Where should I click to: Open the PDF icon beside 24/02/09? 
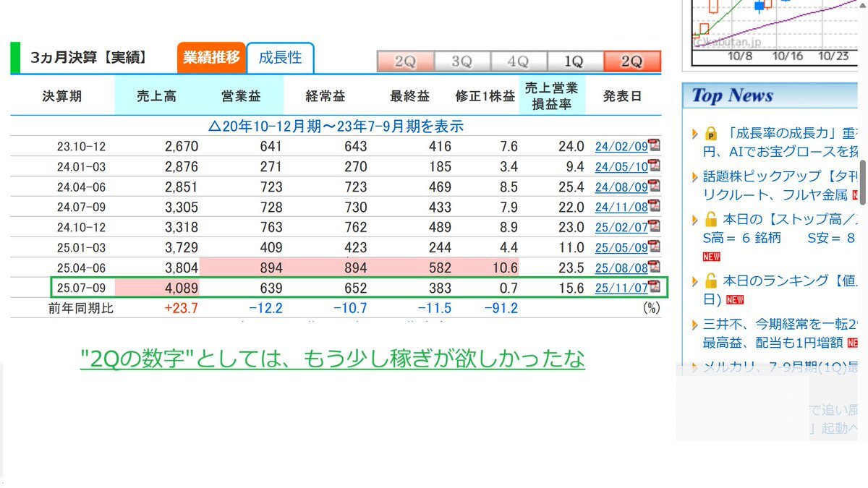pyautogui.click(x=654, y=145)
